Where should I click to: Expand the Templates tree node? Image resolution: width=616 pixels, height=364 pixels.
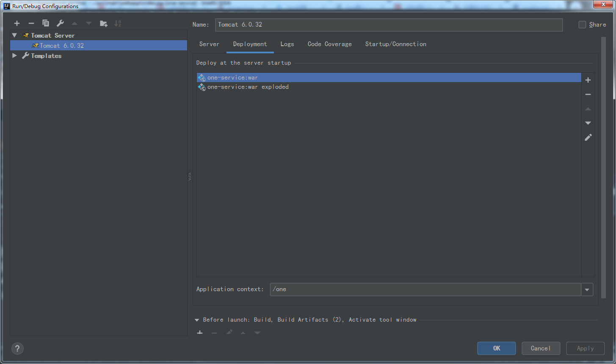pos(14,55)
